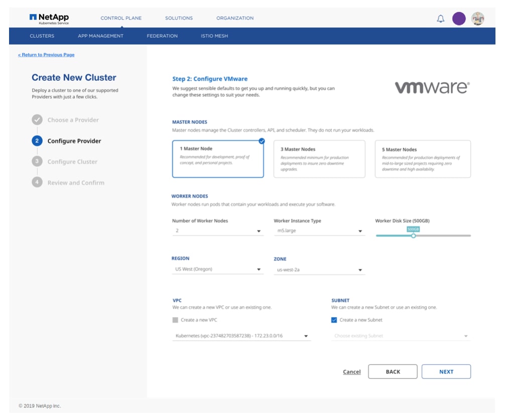
Task: Enable the Create a new VPC checkbox
Action: 175,320
